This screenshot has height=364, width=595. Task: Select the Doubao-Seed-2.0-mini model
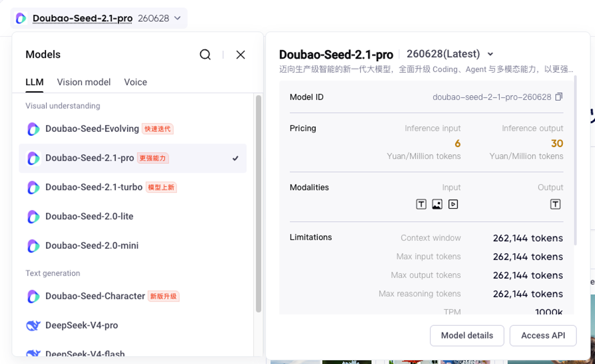coord(132,246)
